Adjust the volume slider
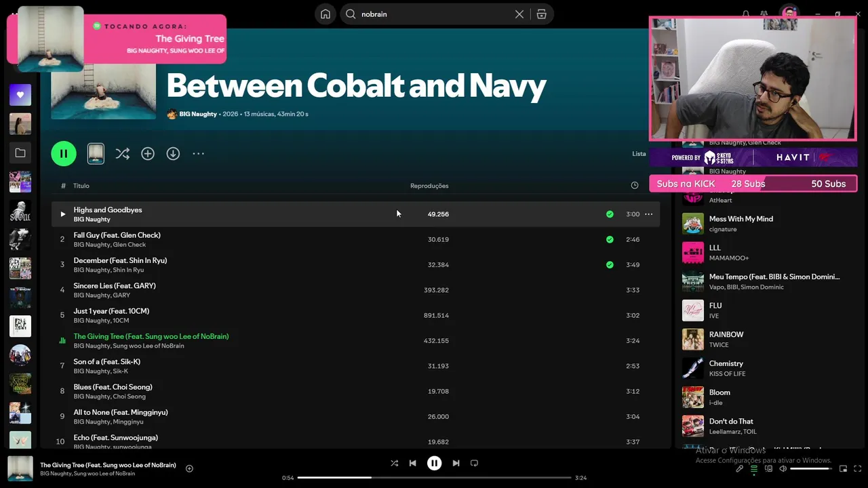 click(x=811, y=468)
